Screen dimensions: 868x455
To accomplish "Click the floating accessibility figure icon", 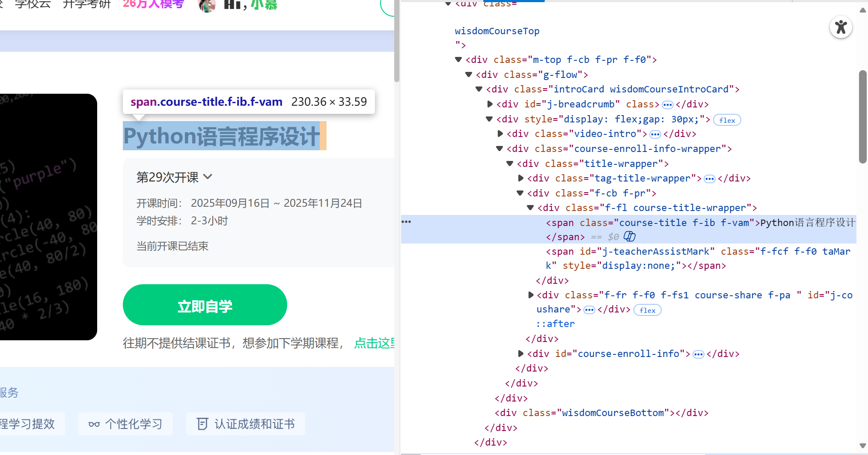I will coord(841,27).
